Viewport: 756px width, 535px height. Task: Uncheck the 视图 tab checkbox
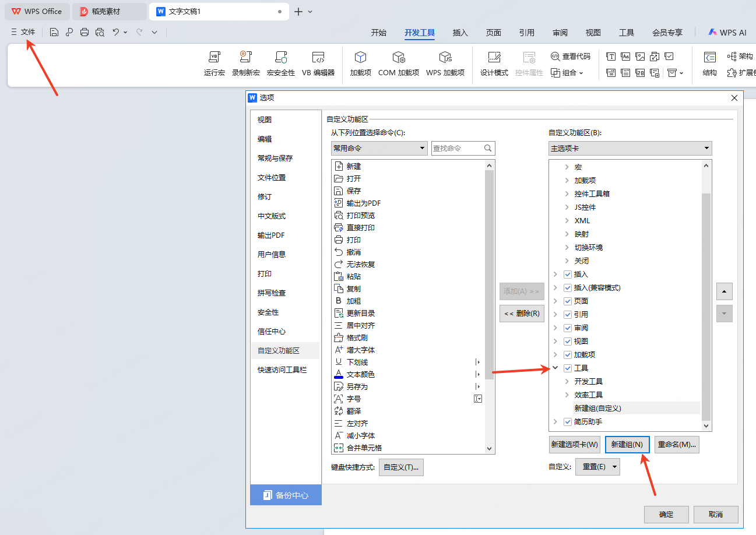point(568,342)
